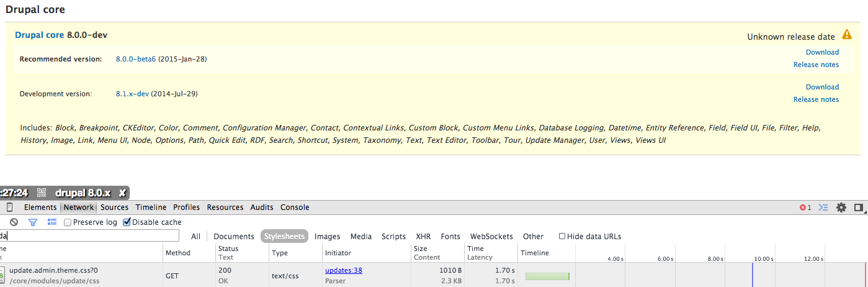Go to the Profiles tab
The width and height of the screenshot is (868, 287).
pos(186,207)
